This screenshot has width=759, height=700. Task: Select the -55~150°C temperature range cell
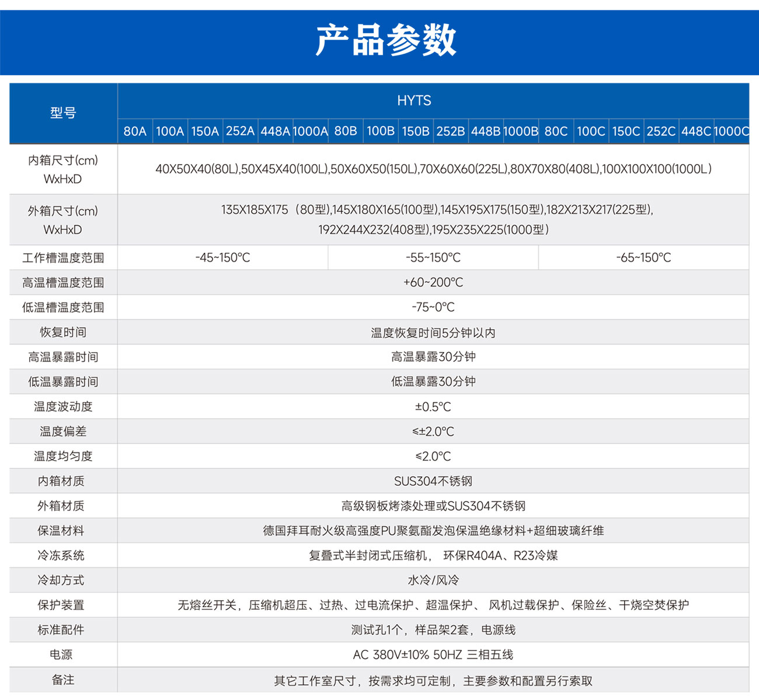pos(433,257)
